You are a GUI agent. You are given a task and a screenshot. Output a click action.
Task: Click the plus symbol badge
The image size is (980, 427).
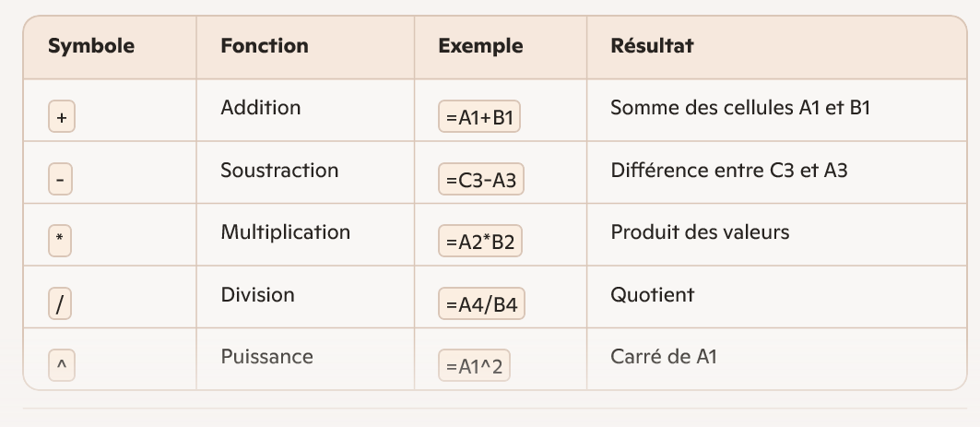tap(61, 119)
